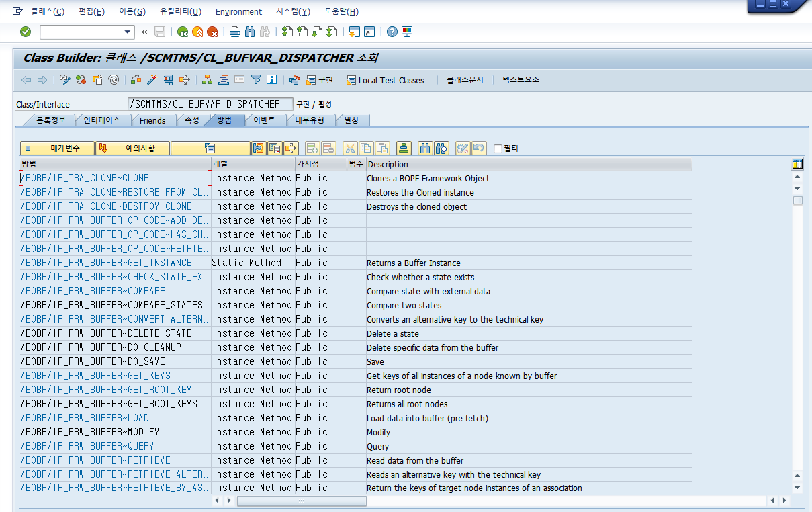The image size is (812, 512).
Task: Open the Help question mark icon
Action: pos(392,32)
